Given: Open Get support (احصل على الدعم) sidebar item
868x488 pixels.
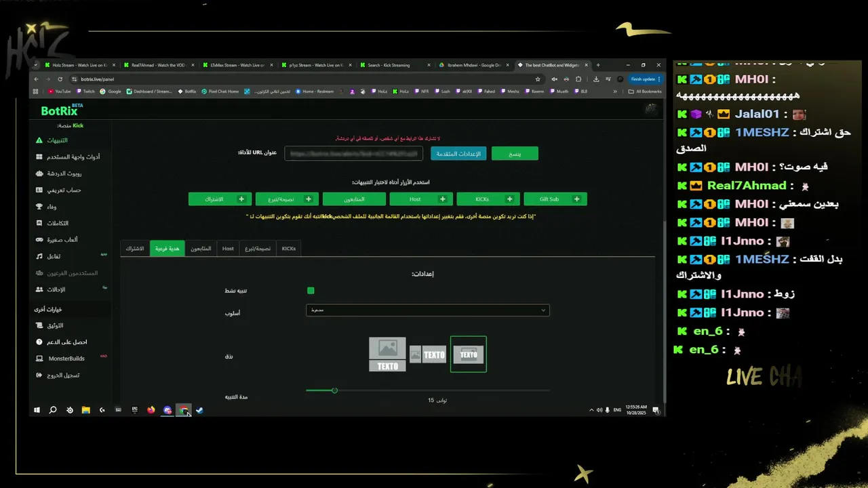Looking at the screenshot, I should (62, 342).
